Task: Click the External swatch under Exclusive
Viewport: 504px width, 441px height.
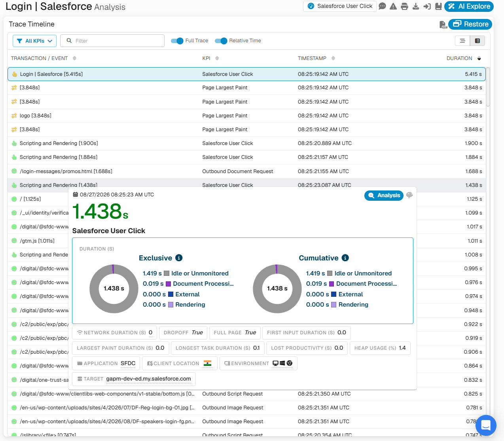Action: click(171, 294)
